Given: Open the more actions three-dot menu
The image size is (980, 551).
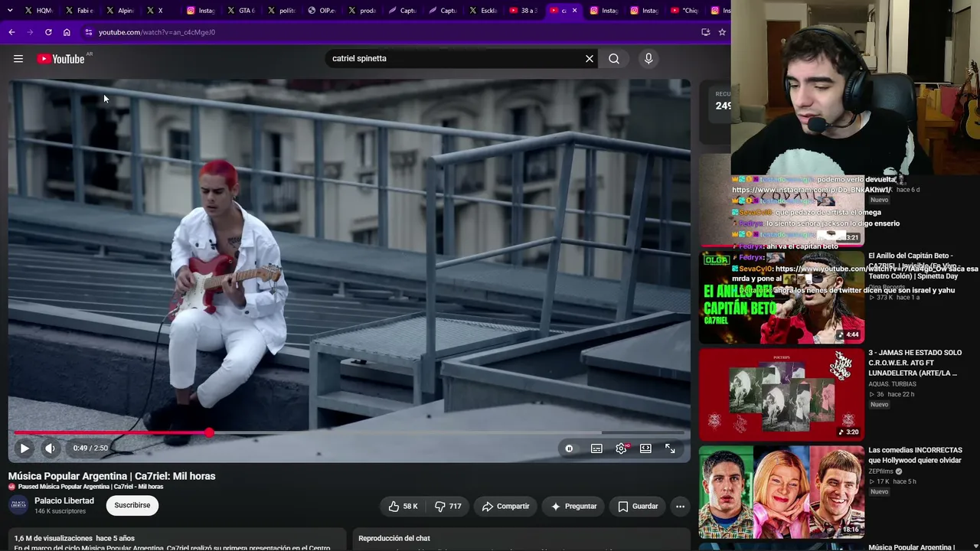Looking at the screenshot, I should pyautogui.click(x=680, y=506).
